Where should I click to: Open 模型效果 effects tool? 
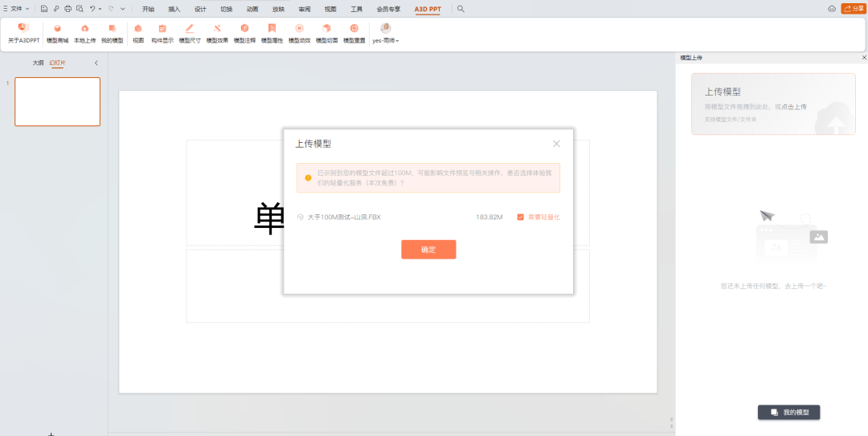pyautogui.click(x=217, y=34)
